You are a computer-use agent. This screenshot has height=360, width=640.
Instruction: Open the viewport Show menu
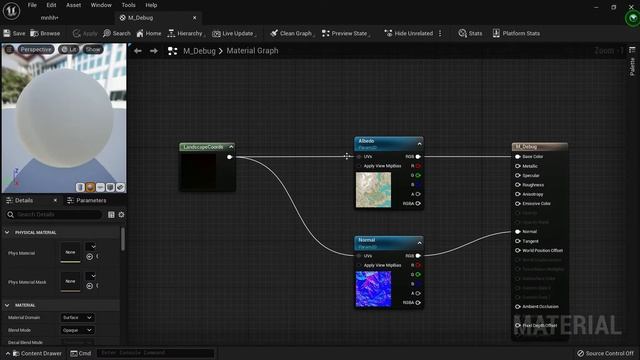[x=93, y=49]
